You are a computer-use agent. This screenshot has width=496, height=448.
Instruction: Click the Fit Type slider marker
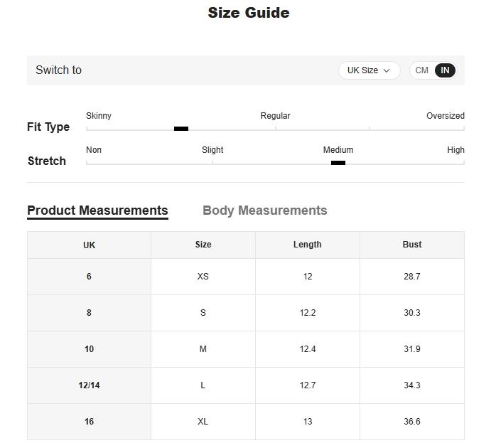[181, 129]
